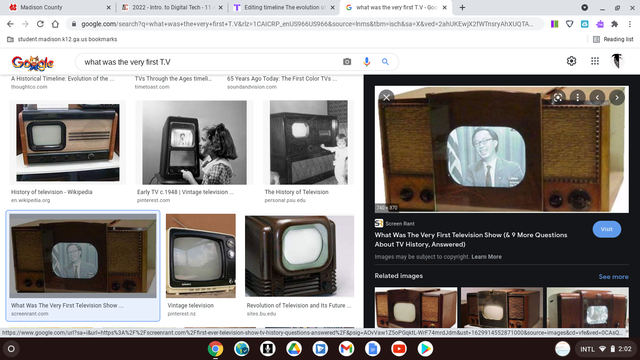Open Play Store from the shelf
Image resolution: width=640 pixels, height=360 pixels.
pyautogui.click(x=425, y=349)
